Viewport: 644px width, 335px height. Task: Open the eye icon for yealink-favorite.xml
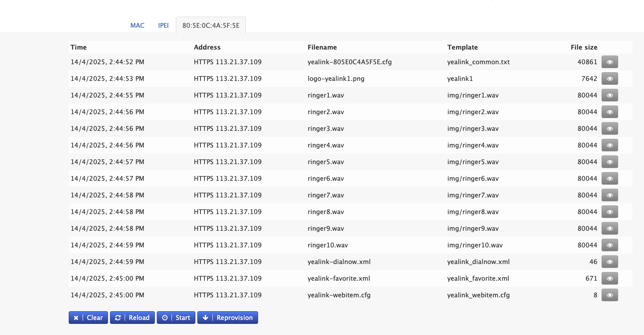pyautogui.click(x=609, y=278)
